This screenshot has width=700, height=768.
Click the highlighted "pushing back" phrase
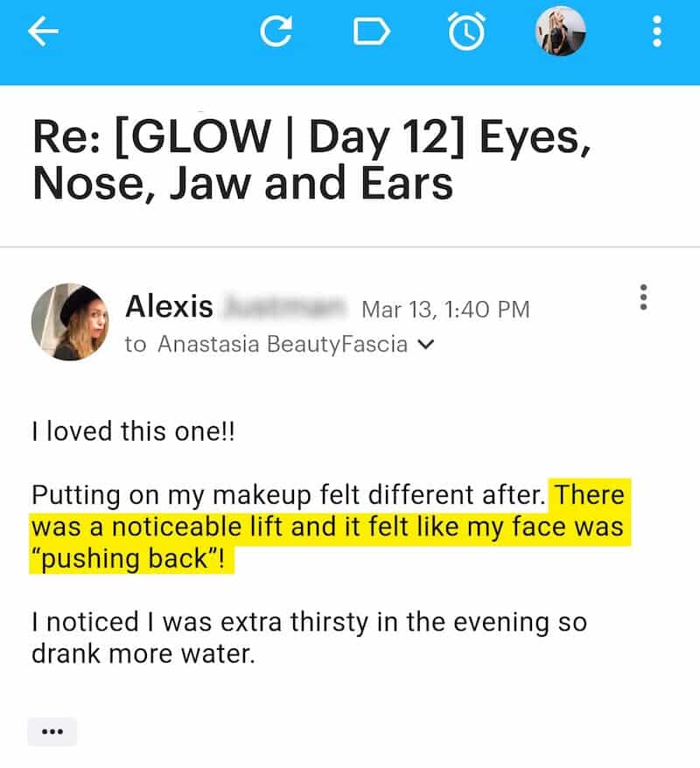[x=133, y=560]
